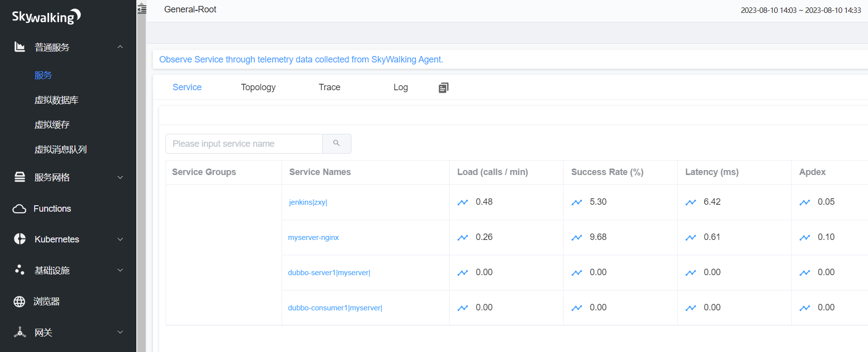
Task: Click the Functions cloud icon in sidebar
Action: (19, 209)
